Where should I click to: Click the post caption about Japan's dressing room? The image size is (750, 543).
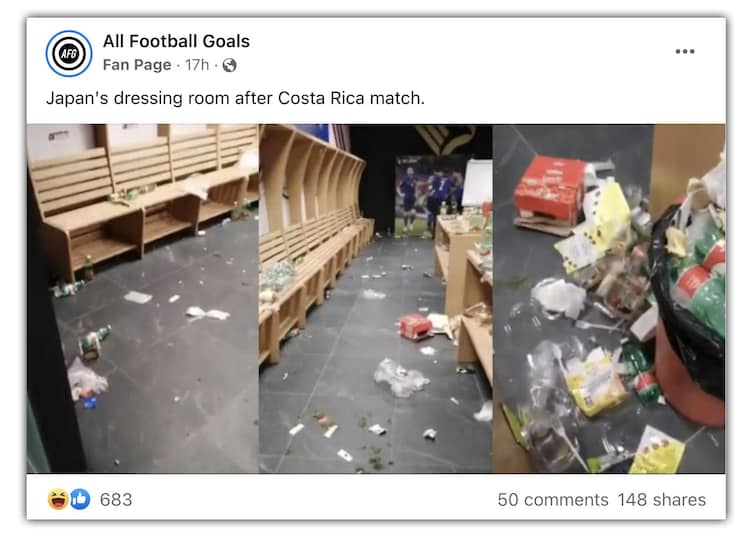click(x=236, y=99)
